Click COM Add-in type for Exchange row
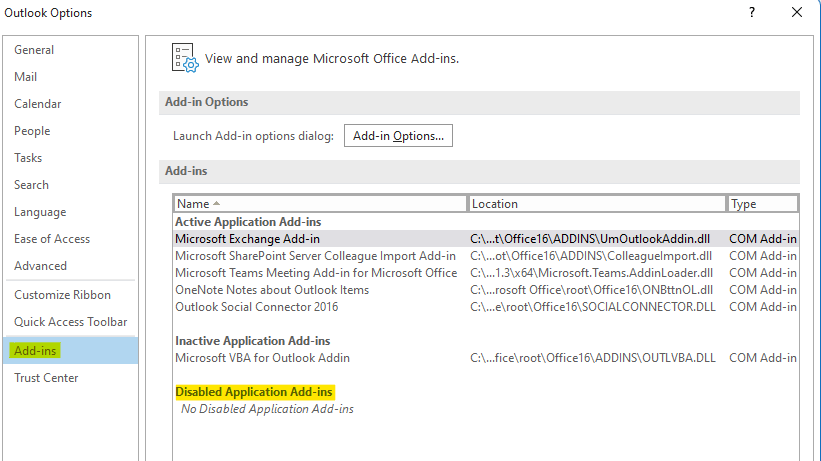Viewport: 821px width, 461px height. 763,239
